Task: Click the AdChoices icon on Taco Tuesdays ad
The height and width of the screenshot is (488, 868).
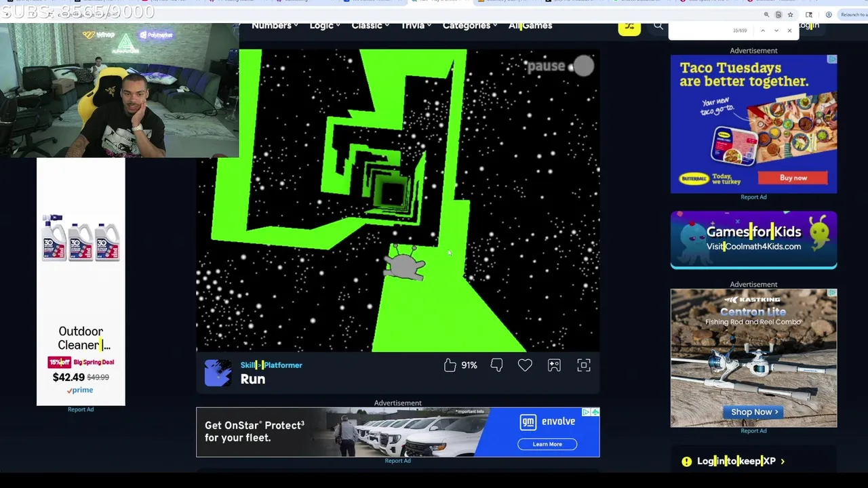Action: pos(832,60)
